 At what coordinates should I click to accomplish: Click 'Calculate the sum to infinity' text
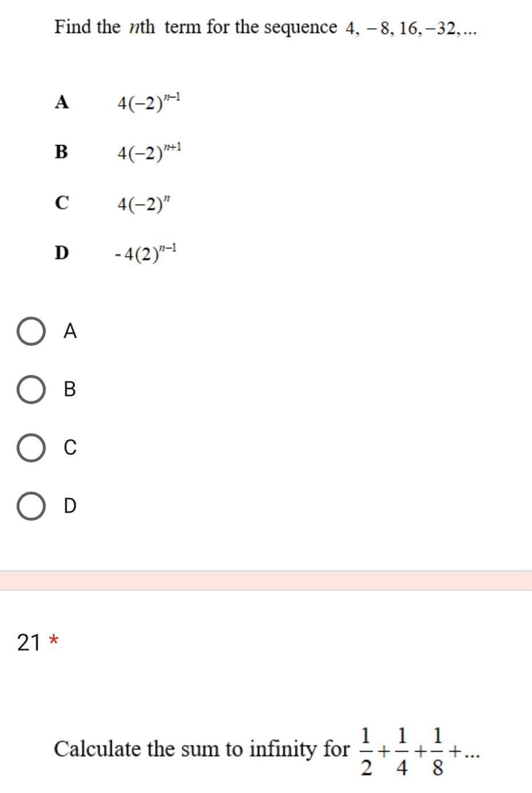pos(201,749)
